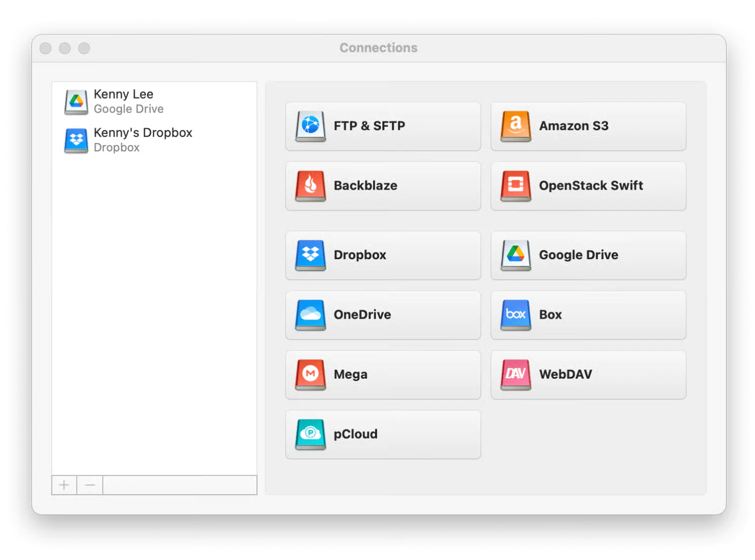The height and width of the screenshot is (560, 755).
Task: Click Kenny Lee's Google Drive icon in the sidebar
Action: pyautogui.click(x=76, y=101)
